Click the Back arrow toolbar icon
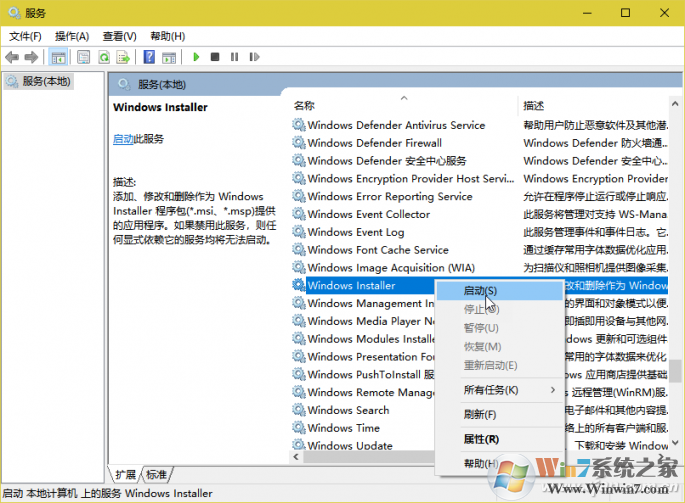This screenshot has width=685, height=503. point(12,57)
